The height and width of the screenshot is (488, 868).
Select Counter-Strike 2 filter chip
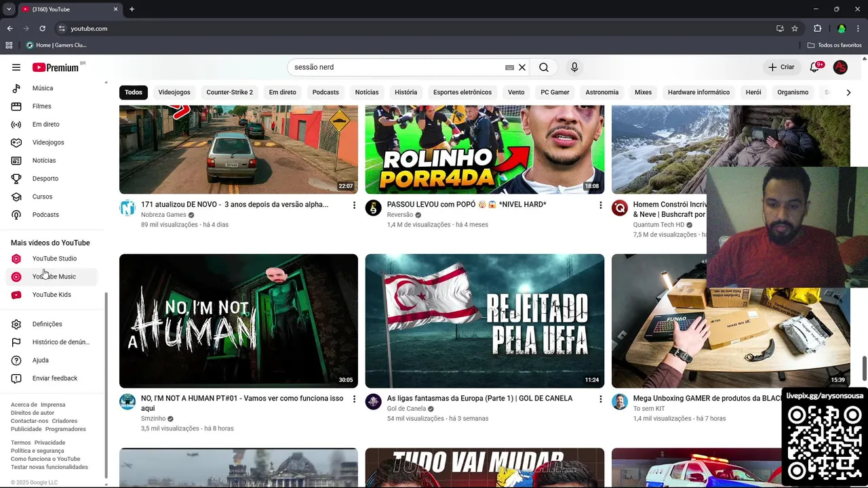pyautogui.click(x=230, y=92)
